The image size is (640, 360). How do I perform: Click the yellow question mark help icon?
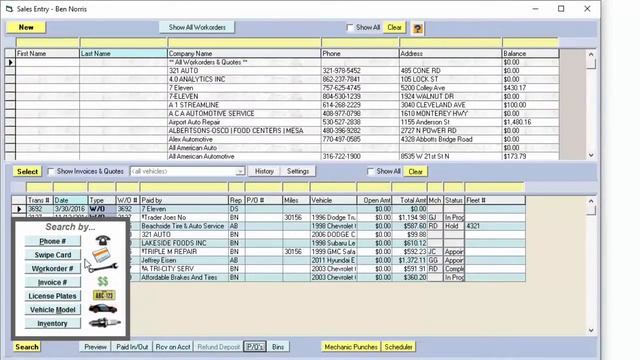[417, 28]
